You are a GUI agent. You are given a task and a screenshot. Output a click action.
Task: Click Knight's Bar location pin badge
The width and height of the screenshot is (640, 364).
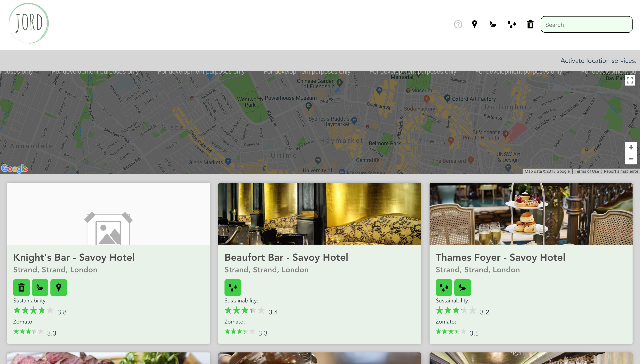[x=59, y=288]
